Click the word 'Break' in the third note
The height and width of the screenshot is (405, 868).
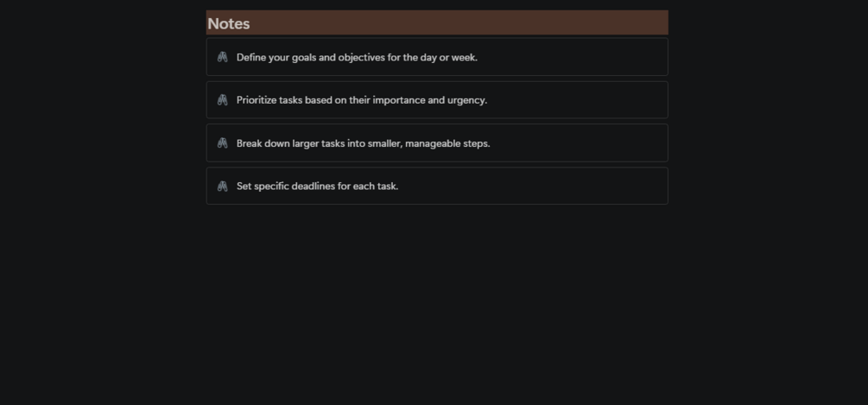pyautogui.click(x=249, y=143)
